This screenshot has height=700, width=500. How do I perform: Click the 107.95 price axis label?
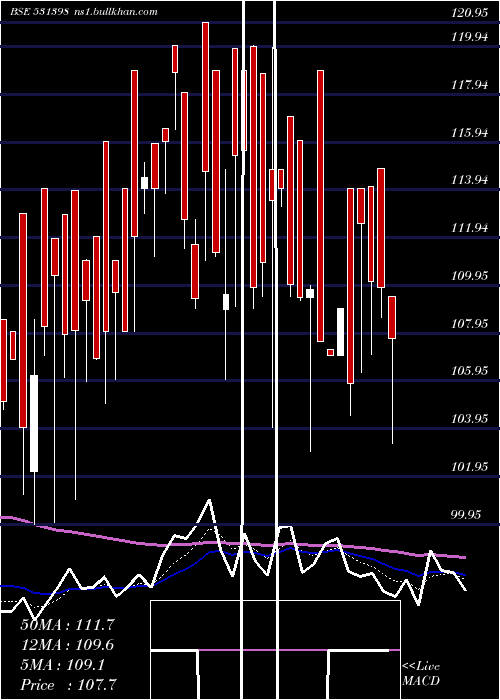click(469, 323)
